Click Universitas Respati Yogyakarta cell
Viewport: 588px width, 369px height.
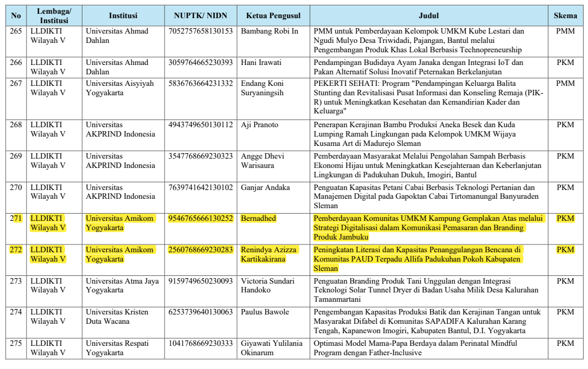pos(117,348)
